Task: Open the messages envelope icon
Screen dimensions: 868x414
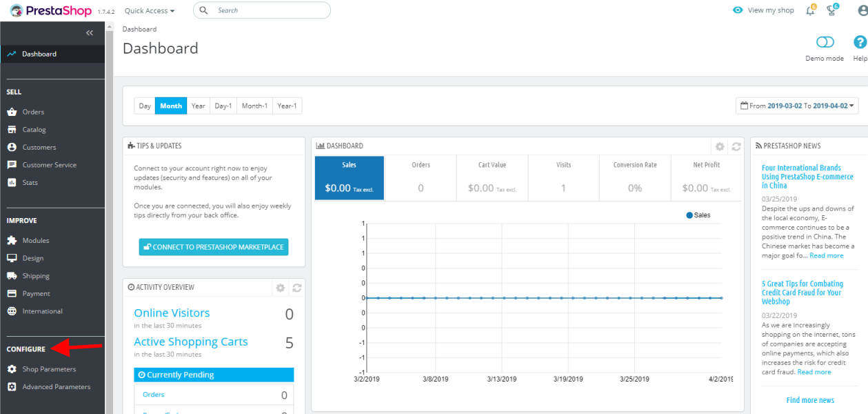Action: [831, 10]
